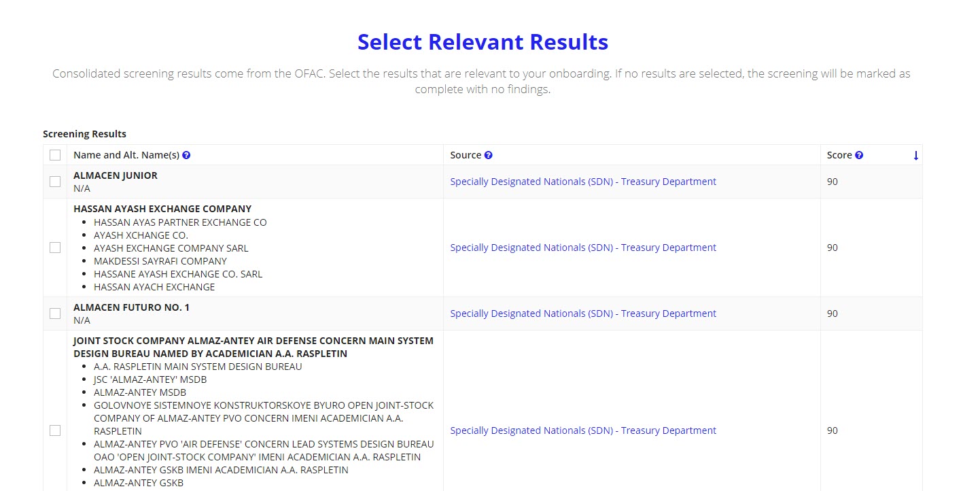Click the descending sort arrow beside Score
This screenshot has width=980, height=491.
click(x=916, y=155)
